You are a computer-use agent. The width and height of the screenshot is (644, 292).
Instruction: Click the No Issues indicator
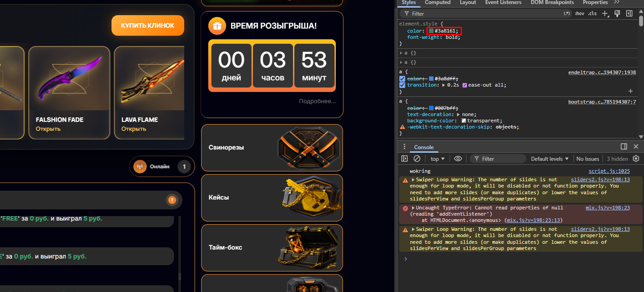click(x=588, y=159)
